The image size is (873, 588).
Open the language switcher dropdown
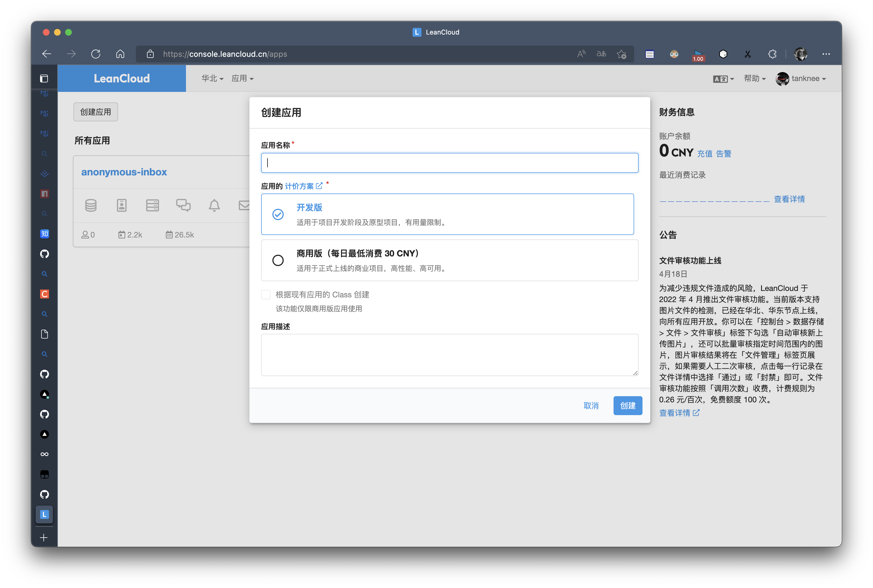click(724, 79)
